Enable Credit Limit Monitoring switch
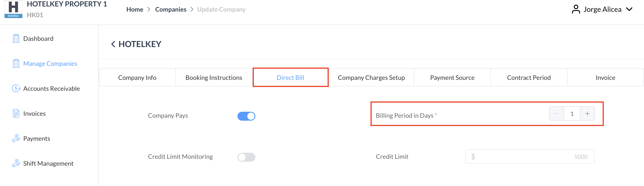Viewport: 644px width, 186px height. 246,157
